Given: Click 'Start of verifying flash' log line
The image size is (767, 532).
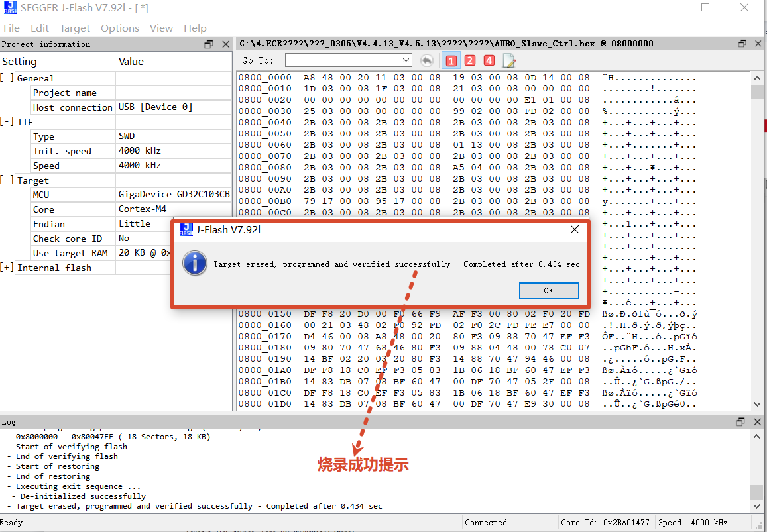Looking at the screenshot, I should click(67, 447).
